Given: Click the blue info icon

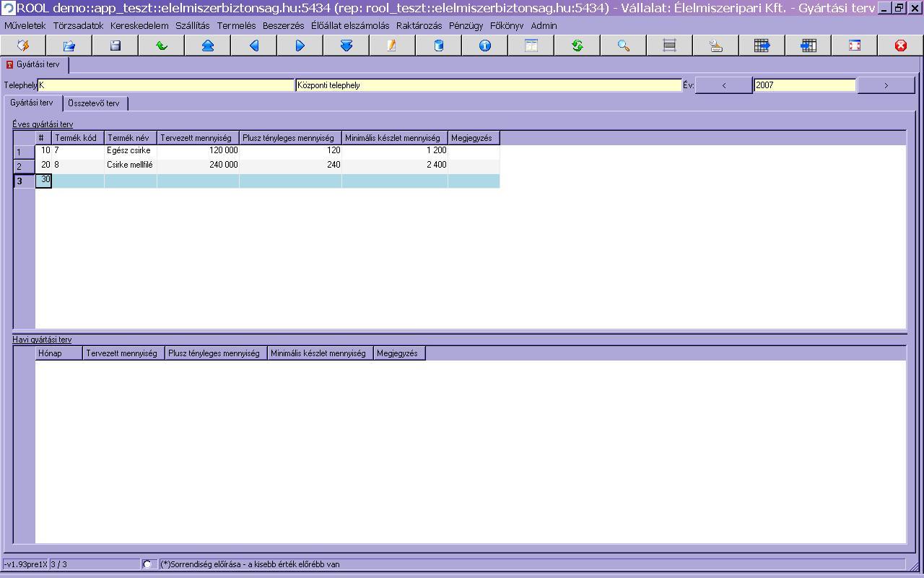Looking at the screenshot, I should (x=485, y=46).
